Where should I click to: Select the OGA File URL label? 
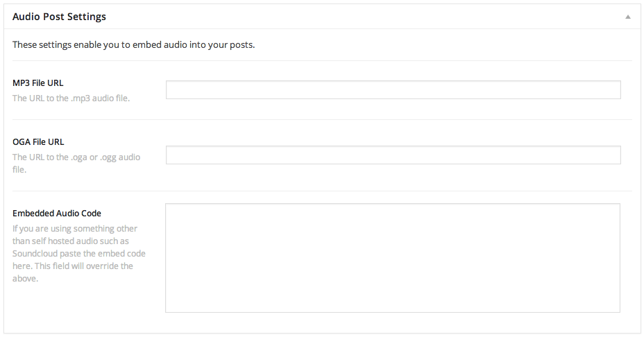tap(38, 142)
